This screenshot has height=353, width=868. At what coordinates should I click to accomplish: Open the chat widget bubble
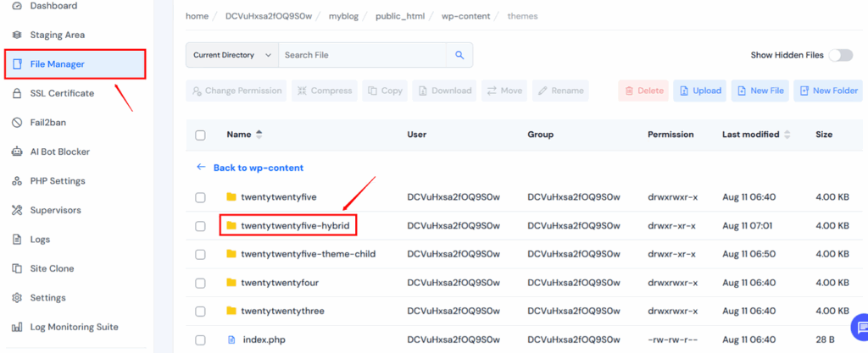pos(860,328)
